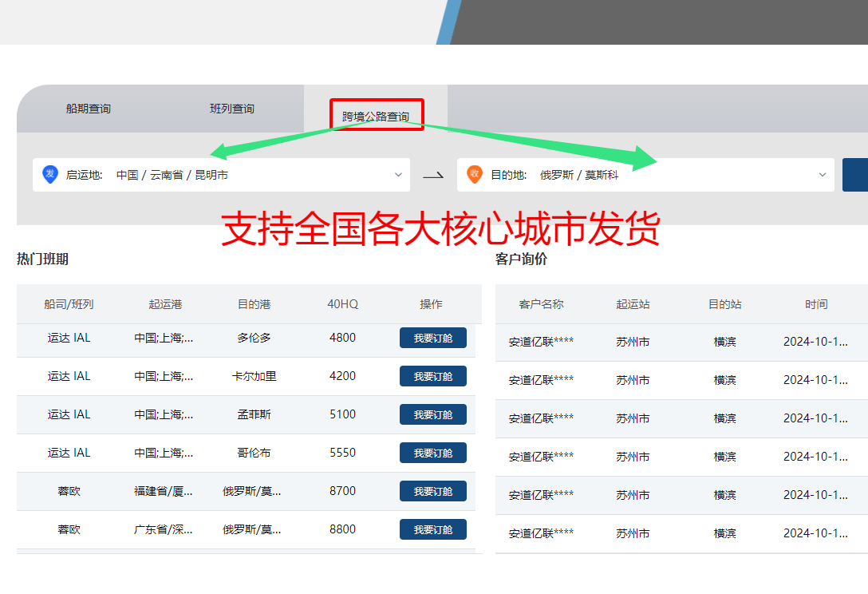The image size is (868, 594).
Task: Book the 哥伦布 route priced 5550
Action: [432, 453]
